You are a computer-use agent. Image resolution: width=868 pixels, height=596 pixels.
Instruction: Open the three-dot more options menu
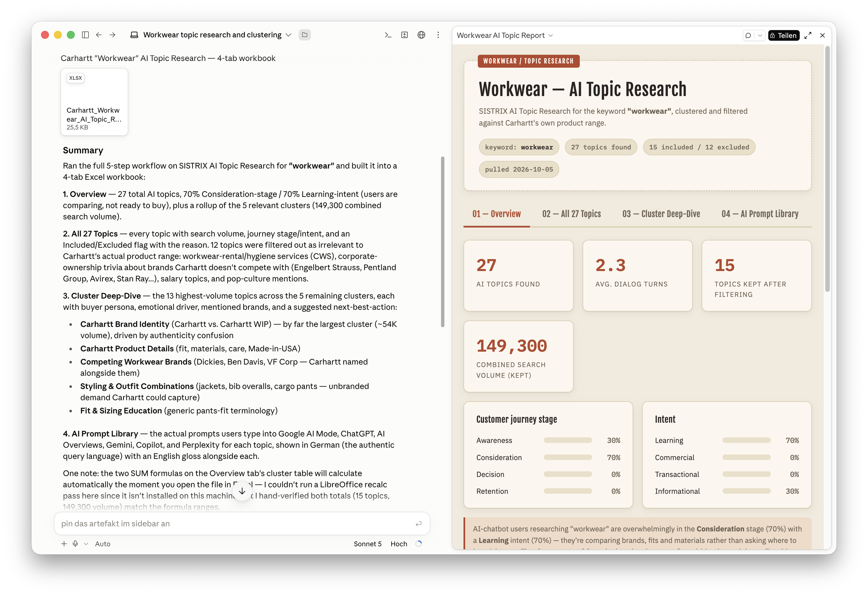pos(438,35)
